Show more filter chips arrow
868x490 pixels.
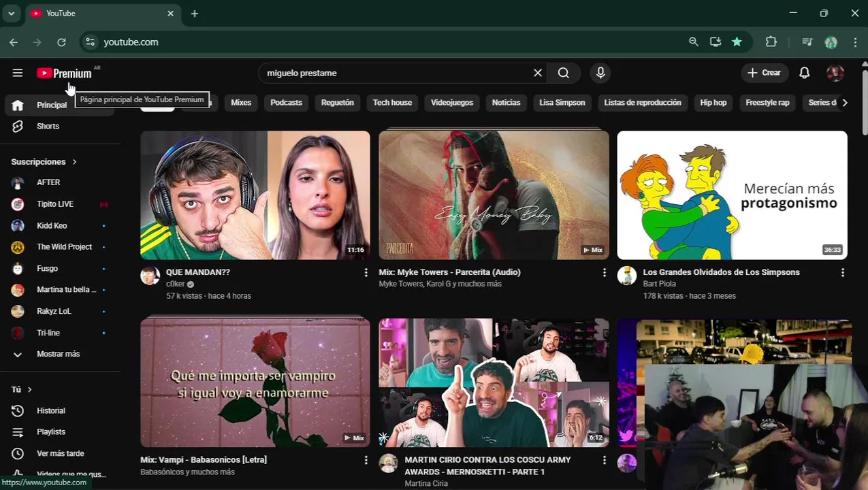(x=845, y=103)
